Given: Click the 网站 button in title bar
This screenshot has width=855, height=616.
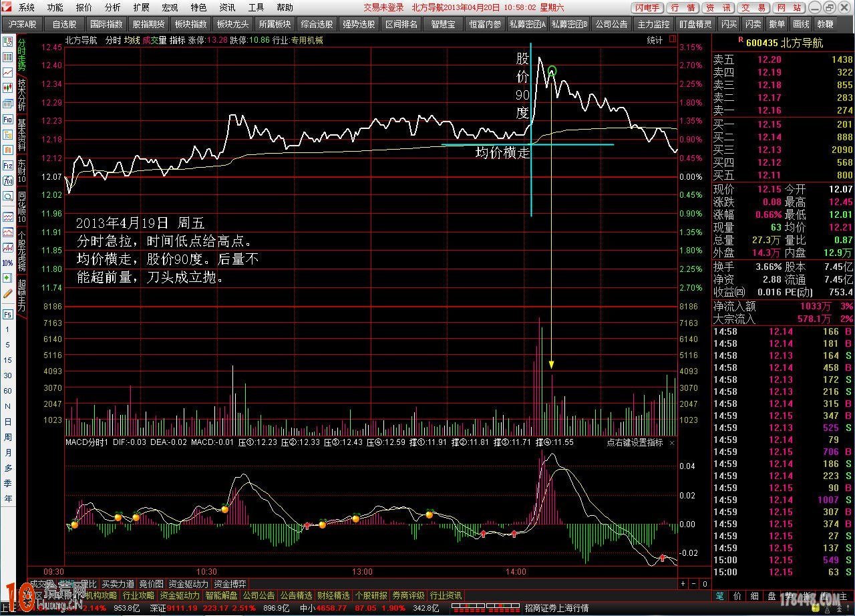Looking at the screenshot, I should 790,7.
